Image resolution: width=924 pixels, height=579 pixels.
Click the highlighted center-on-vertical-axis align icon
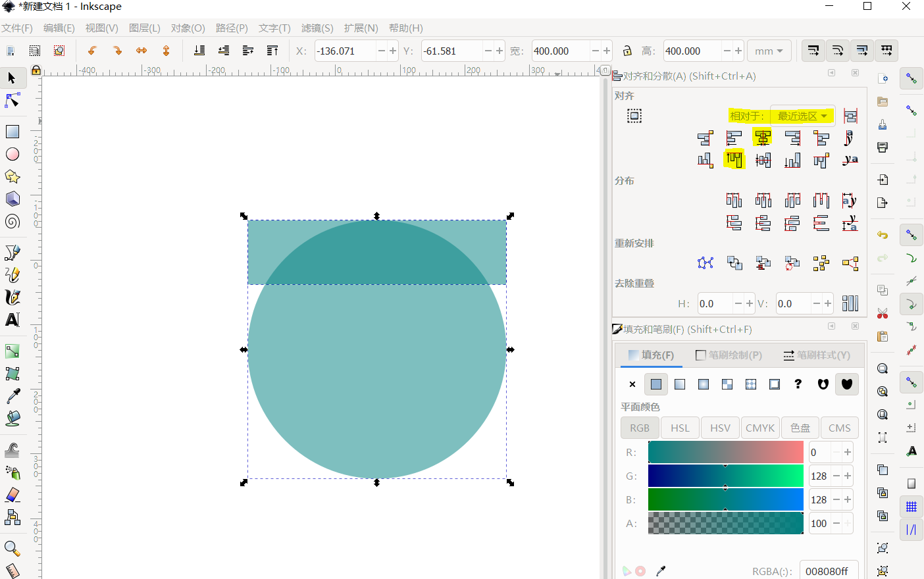(763, 138)
